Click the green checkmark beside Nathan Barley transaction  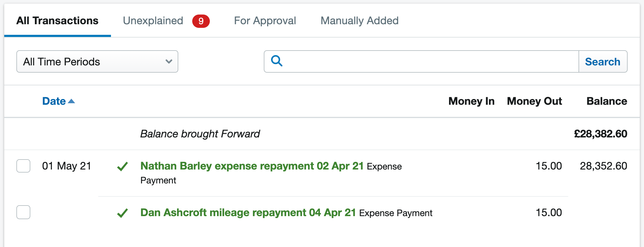(x=122, y=166)
